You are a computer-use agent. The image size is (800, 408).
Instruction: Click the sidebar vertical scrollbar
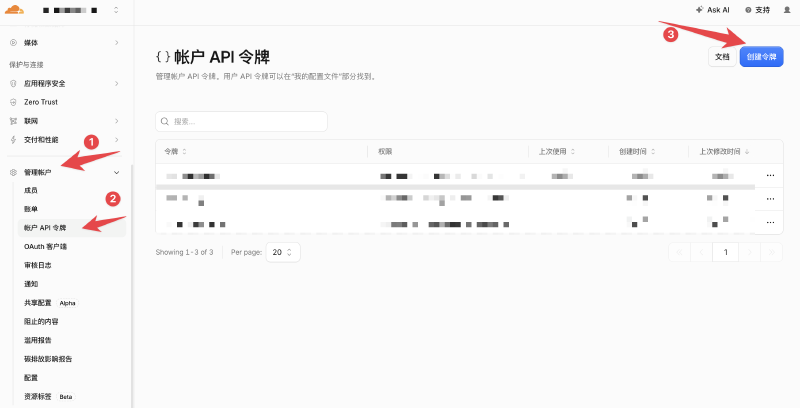(132, 286)
